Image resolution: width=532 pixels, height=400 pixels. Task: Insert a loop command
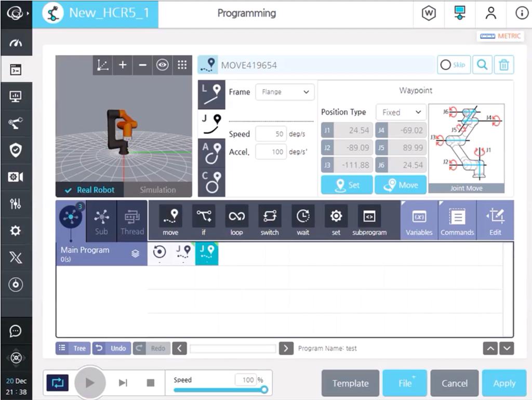coord(236,220)
